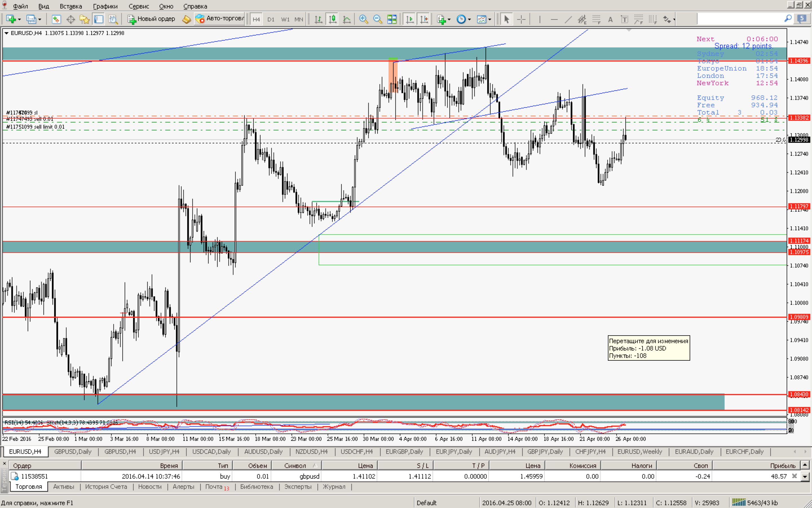Screen dimensions: 812x508
Task: Launch the MetaEditor book icon
Action: (186, 19)
